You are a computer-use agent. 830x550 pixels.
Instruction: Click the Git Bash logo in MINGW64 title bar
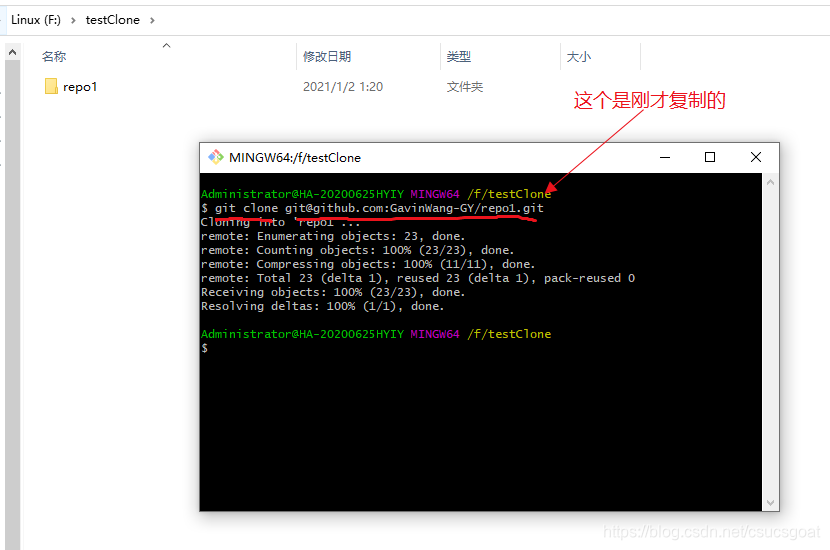215,157
